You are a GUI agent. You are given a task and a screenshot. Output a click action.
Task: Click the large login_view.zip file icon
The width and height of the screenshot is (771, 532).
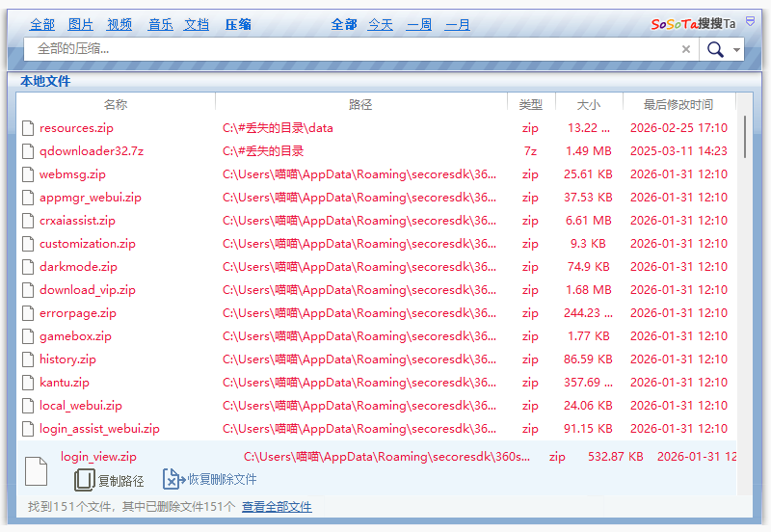[36, 470]
